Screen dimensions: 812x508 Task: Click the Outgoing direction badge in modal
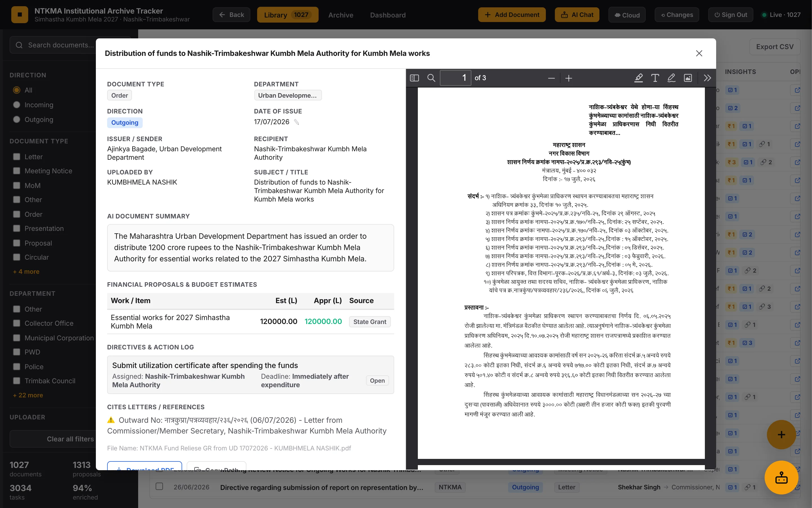[x=125, y=123]
